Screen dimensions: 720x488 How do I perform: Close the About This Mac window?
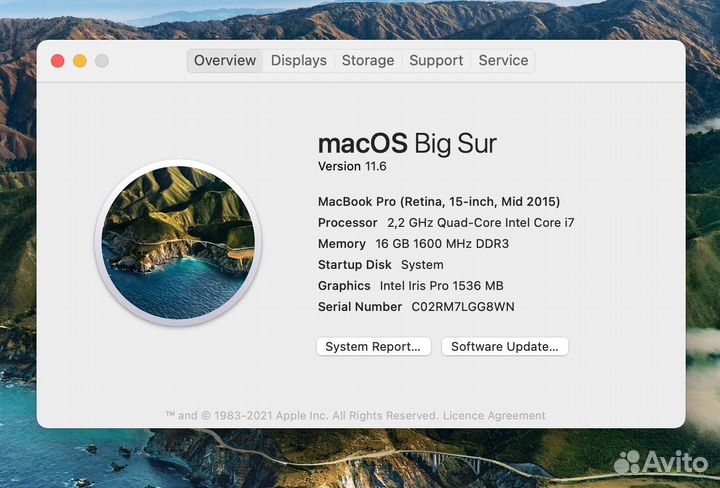pyautogui.click(x=57, y=61)
